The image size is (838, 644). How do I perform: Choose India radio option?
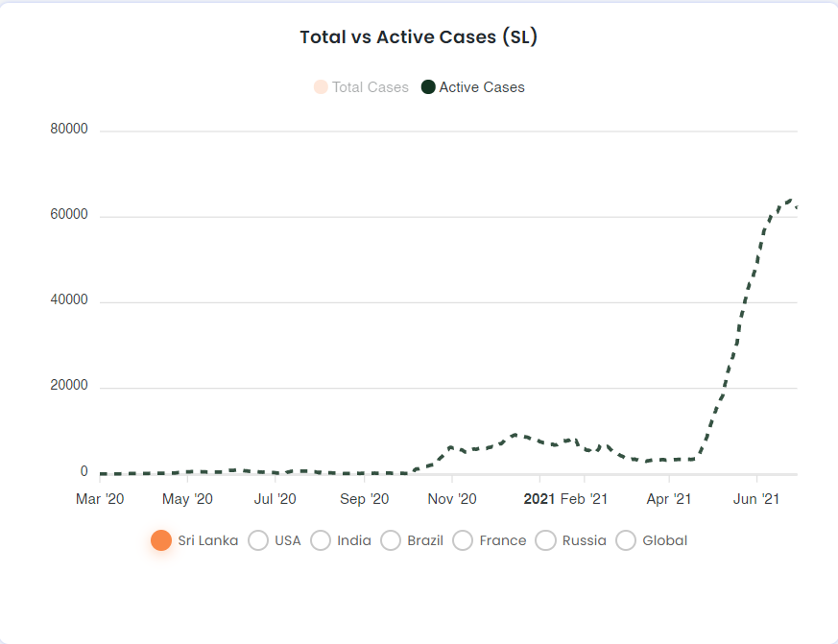pos(321,540)
